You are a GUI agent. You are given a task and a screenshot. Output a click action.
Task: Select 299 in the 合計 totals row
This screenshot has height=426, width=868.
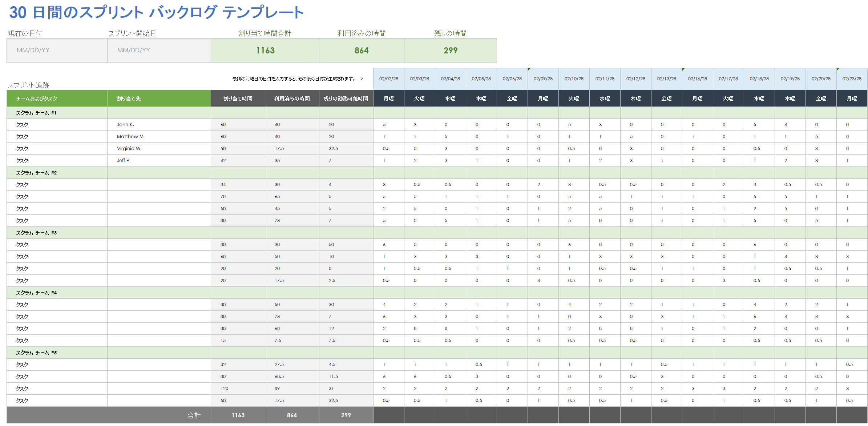[x=346, y=415]
